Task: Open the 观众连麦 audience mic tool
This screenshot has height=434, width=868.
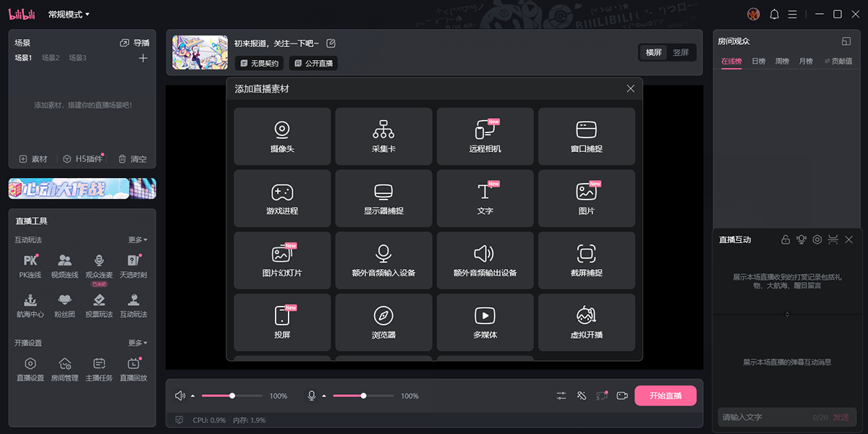Action: coord(99,265)
